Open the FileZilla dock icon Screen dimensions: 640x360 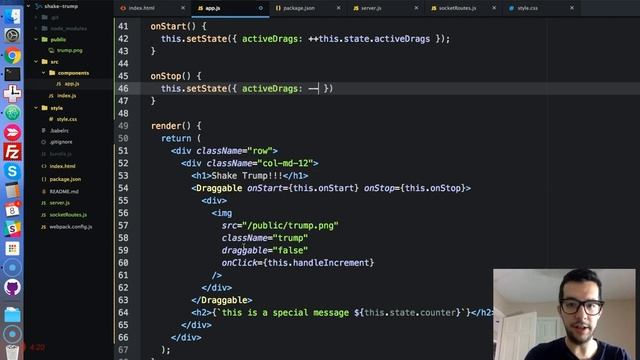(x=12, y=152)
